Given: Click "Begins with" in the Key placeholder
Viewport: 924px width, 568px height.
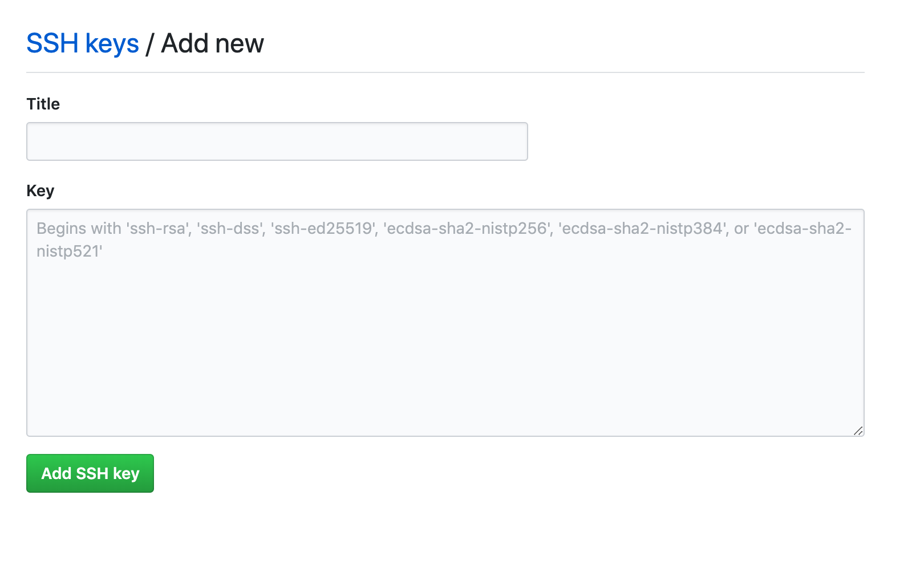Looking at the screenshot, I should [79, 229].
